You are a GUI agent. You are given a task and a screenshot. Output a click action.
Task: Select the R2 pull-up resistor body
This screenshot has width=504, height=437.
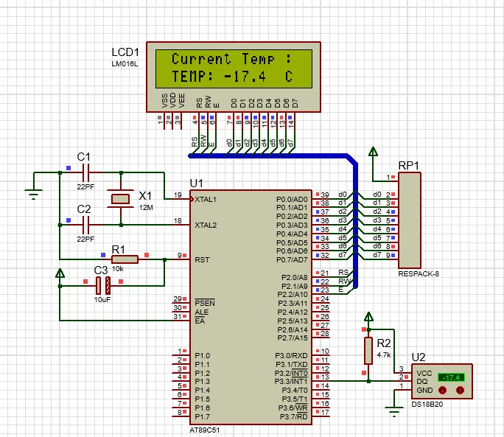368,351
